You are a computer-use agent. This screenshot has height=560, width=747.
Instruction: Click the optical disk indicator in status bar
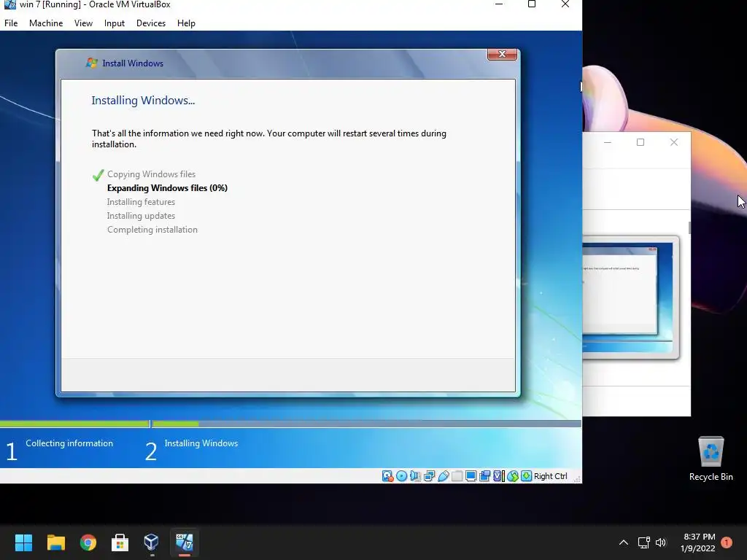(402, 476)
